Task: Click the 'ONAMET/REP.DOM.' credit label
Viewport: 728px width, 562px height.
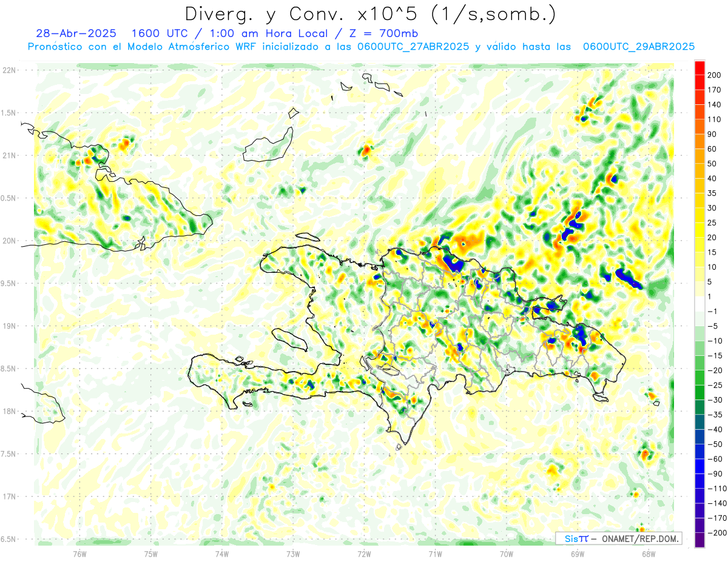Action: pyautogui.click(x=640, y=538)
